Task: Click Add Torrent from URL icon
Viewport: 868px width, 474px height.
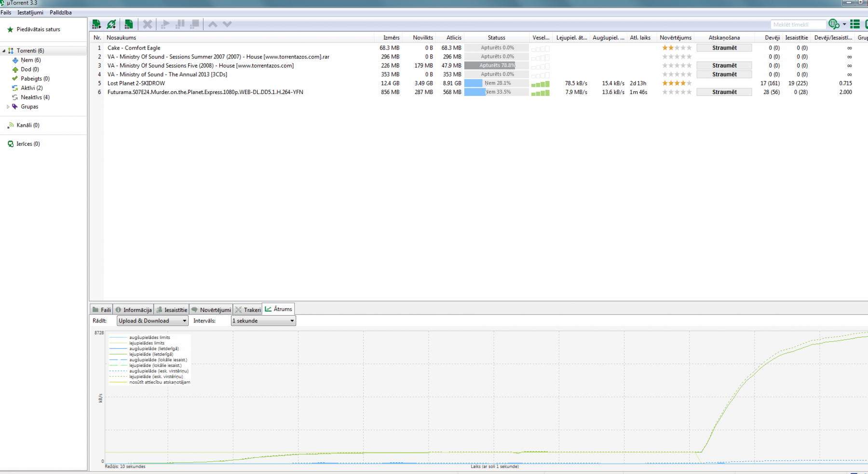Action: click(x=111, y=24)
